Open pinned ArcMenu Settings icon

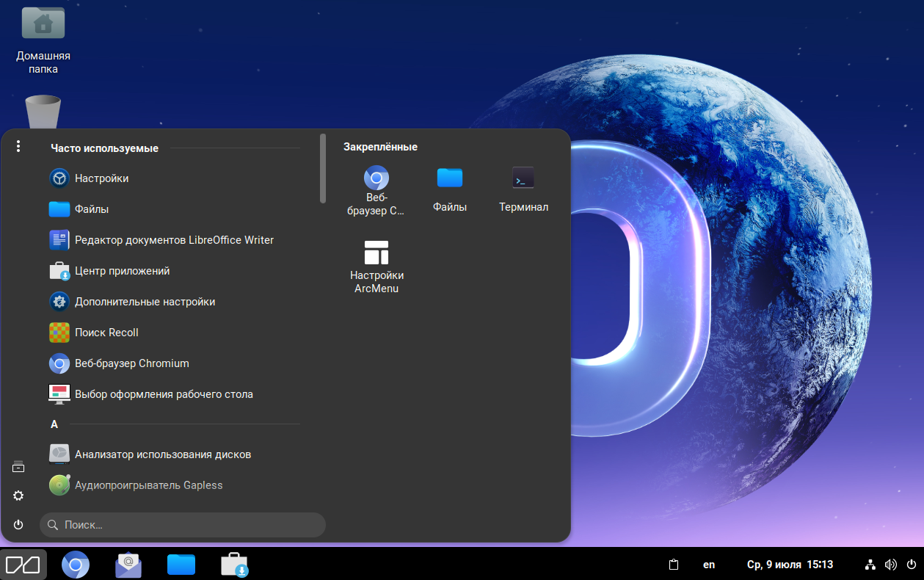[x=376, y=266]
